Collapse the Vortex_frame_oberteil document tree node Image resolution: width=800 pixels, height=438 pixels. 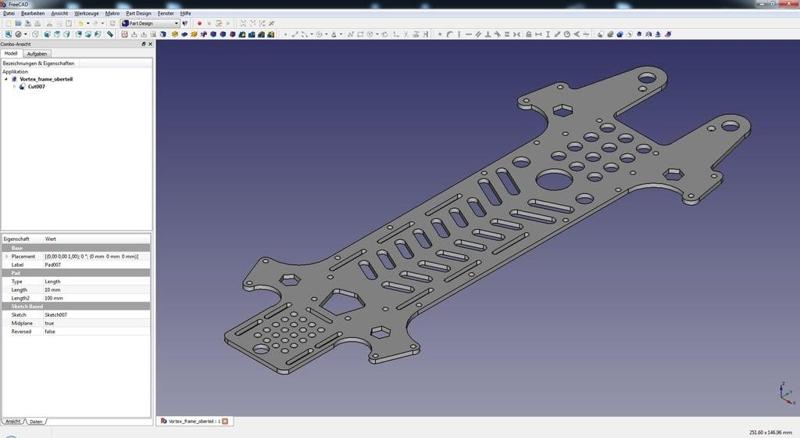point(8,79)
